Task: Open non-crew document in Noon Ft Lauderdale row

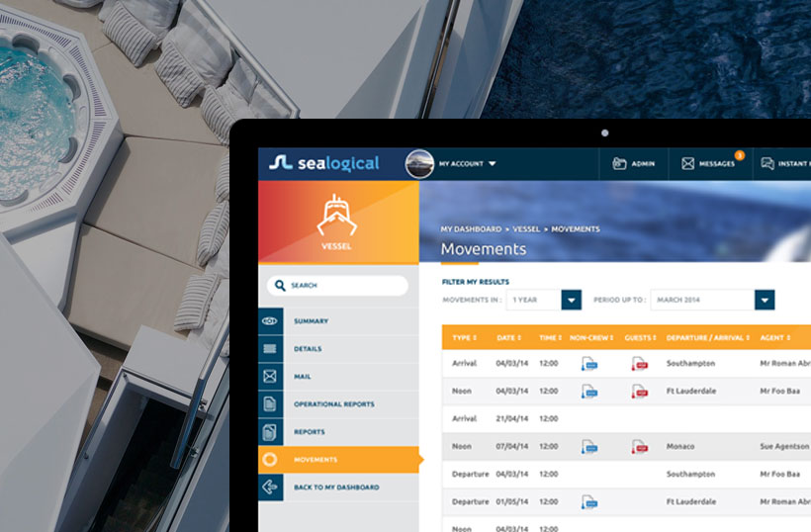Action: [589, 392]
